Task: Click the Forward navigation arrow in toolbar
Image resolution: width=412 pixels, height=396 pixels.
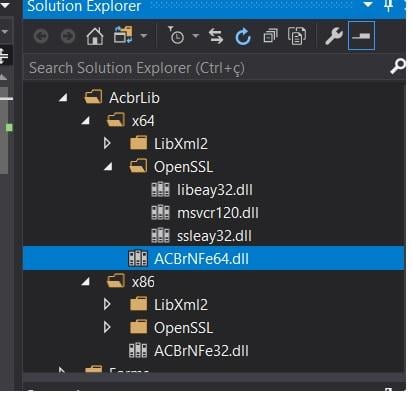Action: pyautogui.click(x=68, y=36)
